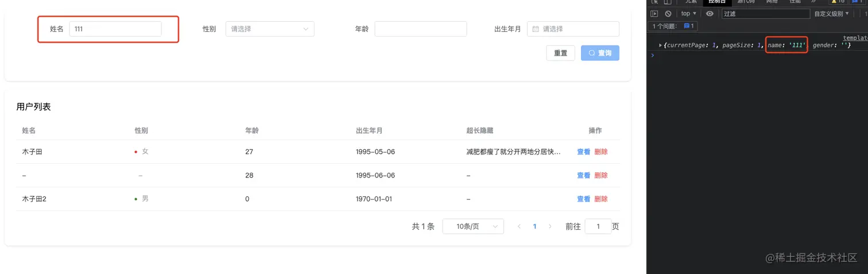Click 查看 link for 木子田 row

pyautogui.click(x=583, y=152)
